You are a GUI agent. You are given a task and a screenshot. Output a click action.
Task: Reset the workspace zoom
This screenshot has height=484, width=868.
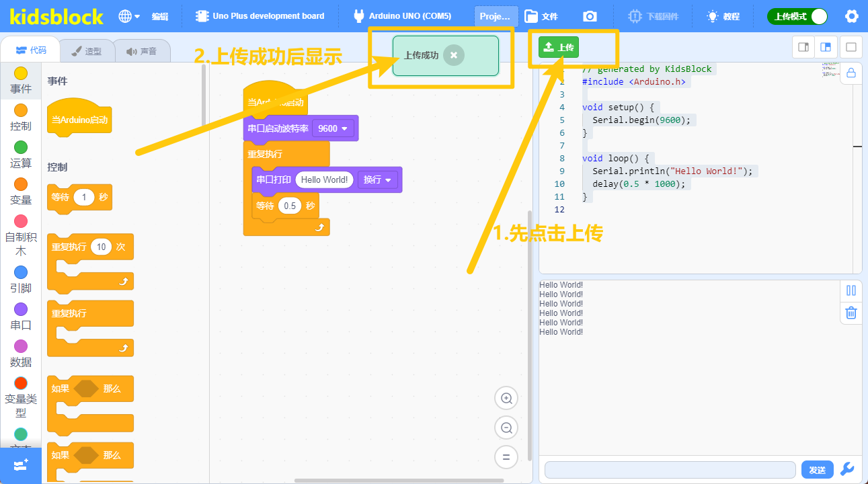click(x=506, y=457)
